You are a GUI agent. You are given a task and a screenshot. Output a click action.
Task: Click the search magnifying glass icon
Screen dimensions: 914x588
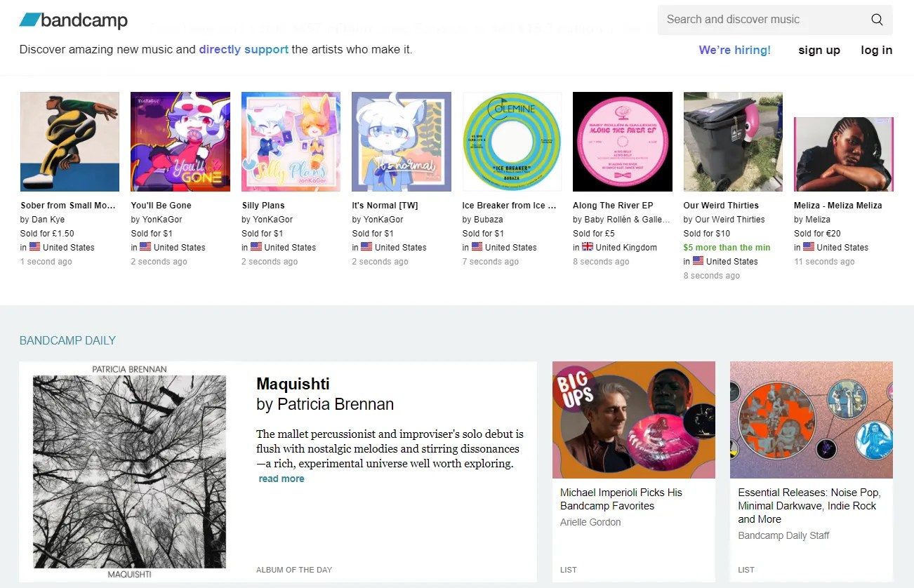pos(876,19)
